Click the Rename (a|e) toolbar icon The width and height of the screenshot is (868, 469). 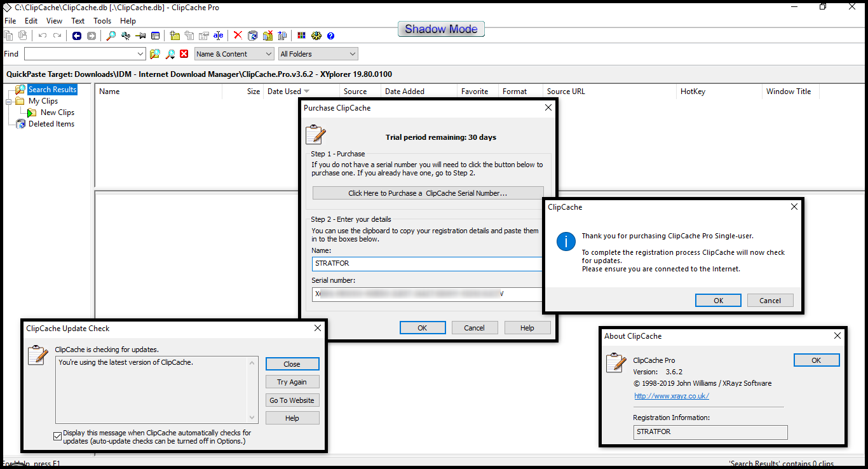(x=219, y=36)
